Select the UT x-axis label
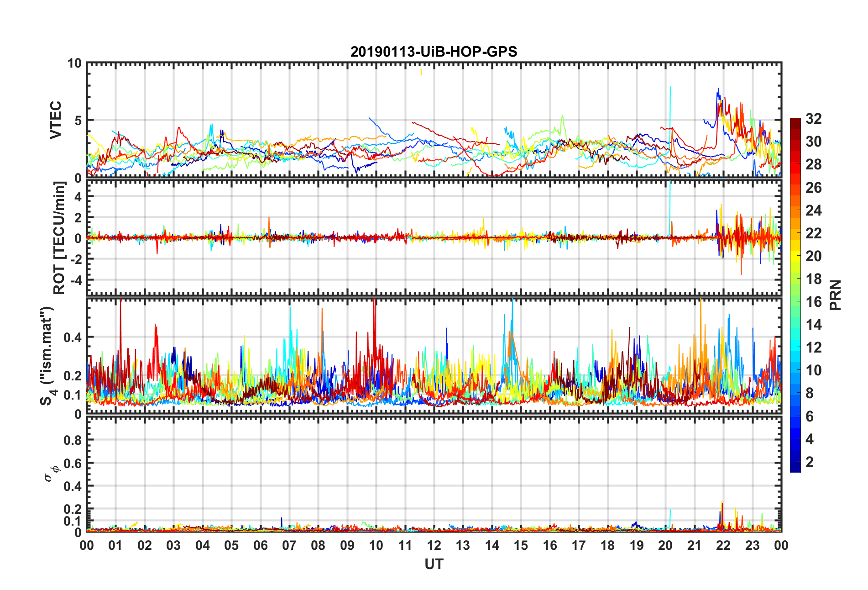 (434, 564)
